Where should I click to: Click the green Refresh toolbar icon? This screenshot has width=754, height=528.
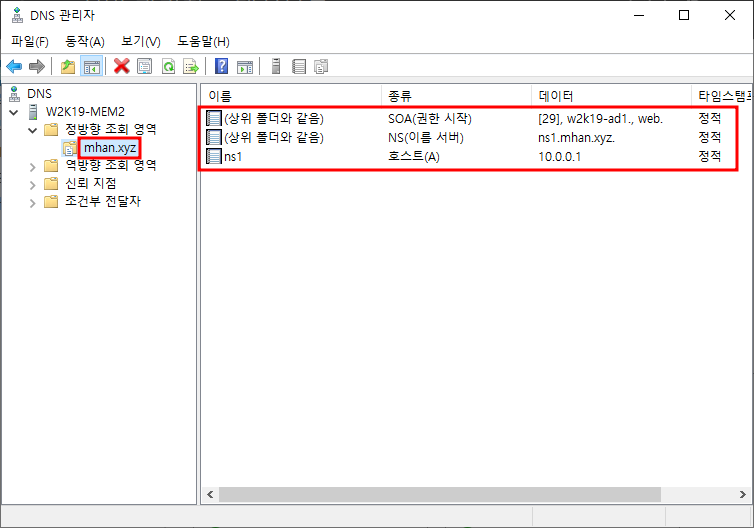pos(168,66)
